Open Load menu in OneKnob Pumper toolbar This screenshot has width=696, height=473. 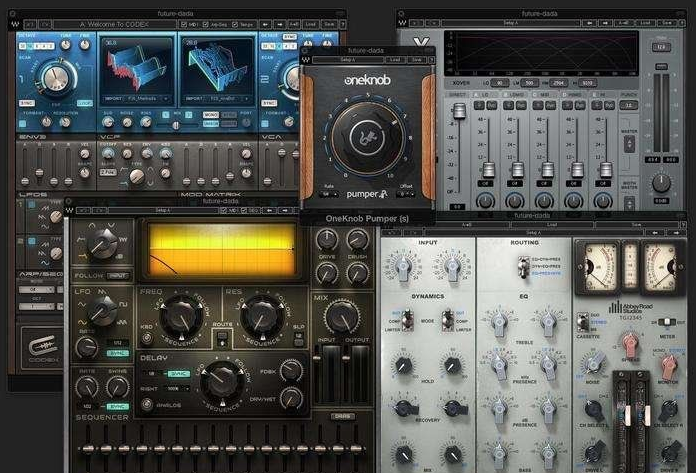point(395,59)
